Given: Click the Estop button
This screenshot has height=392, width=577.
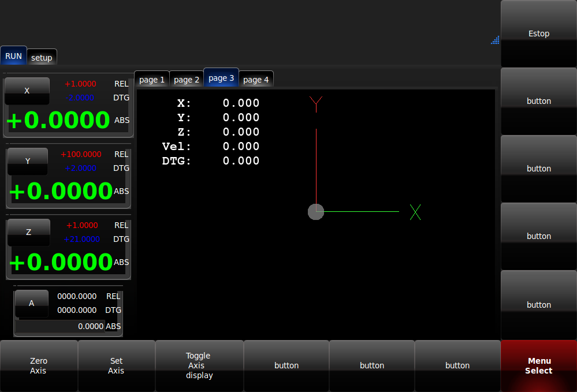Looking at the screenshot, I should coord(539,33).
